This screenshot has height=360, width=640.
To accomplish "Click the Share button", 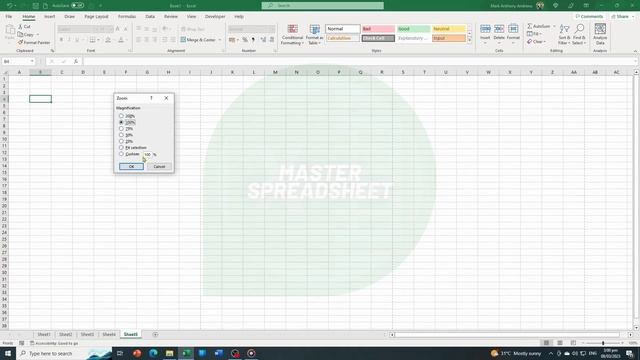I will click(x=620, y=17).
